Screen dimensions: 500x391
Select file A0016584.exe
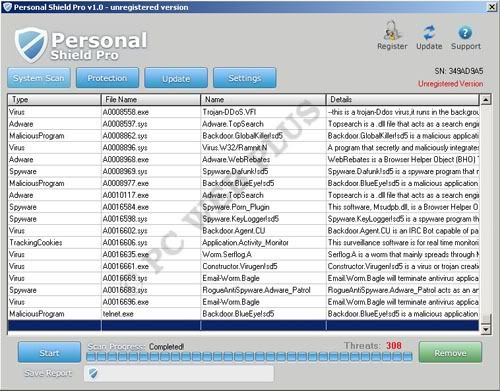click(x=151, y=207)
